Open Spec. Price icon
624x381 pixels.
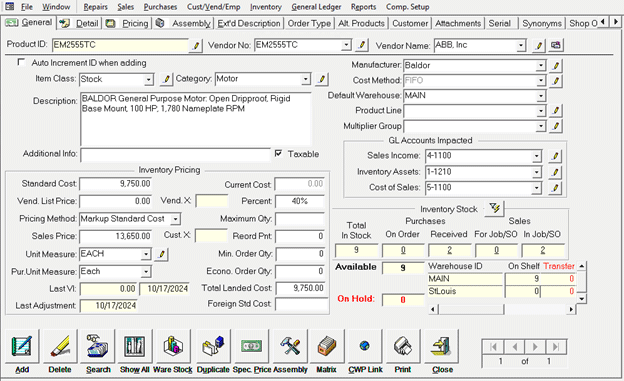click(252, 346)
